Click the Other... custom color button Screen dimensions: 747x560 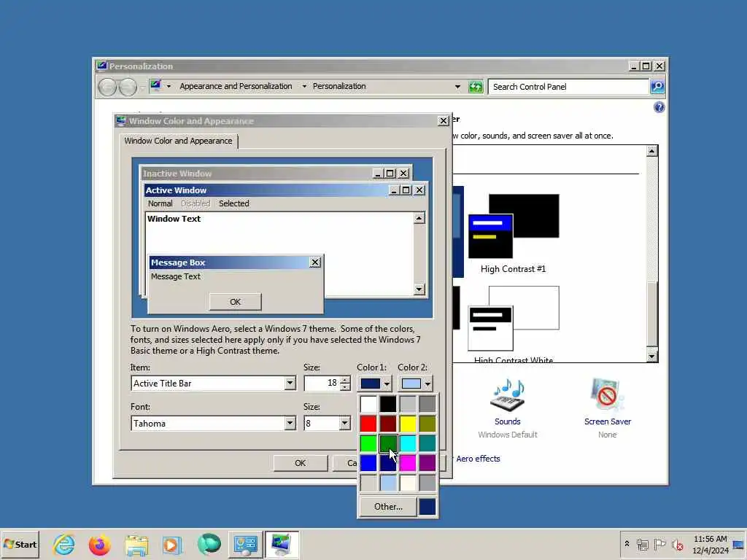tap(388, 507)
